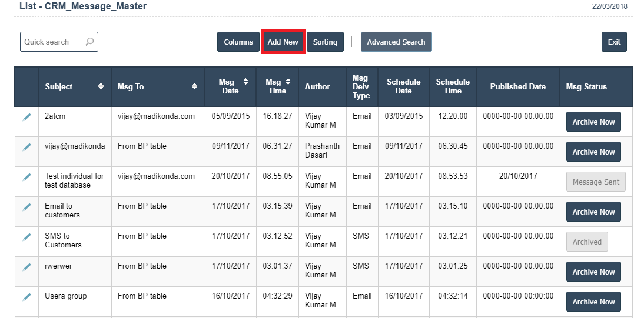The height and width of the screenshot is (318, 644).
Task: Click edit pencil for SMS to Customers
Action: tap(26, 237)
